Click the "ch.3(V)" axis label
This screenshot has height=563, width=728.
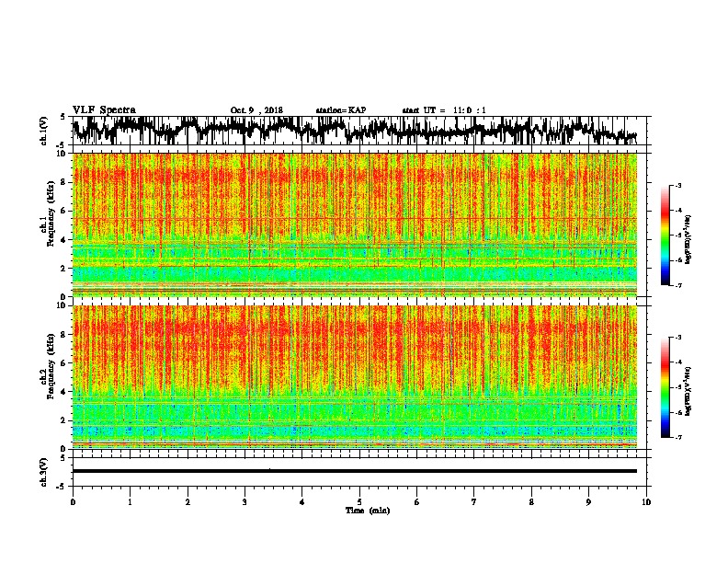click(43, 472)
